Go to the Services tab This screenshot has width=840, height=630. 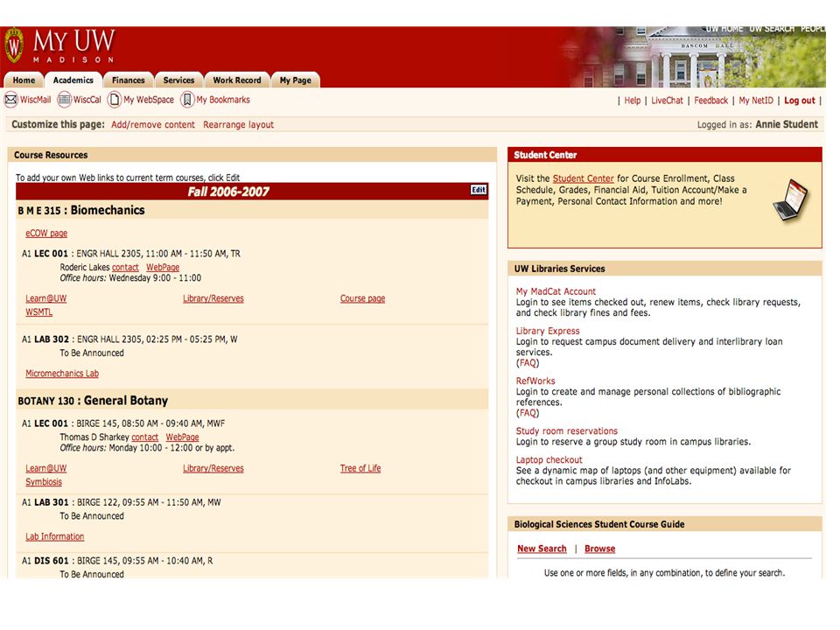click(178, 80)
